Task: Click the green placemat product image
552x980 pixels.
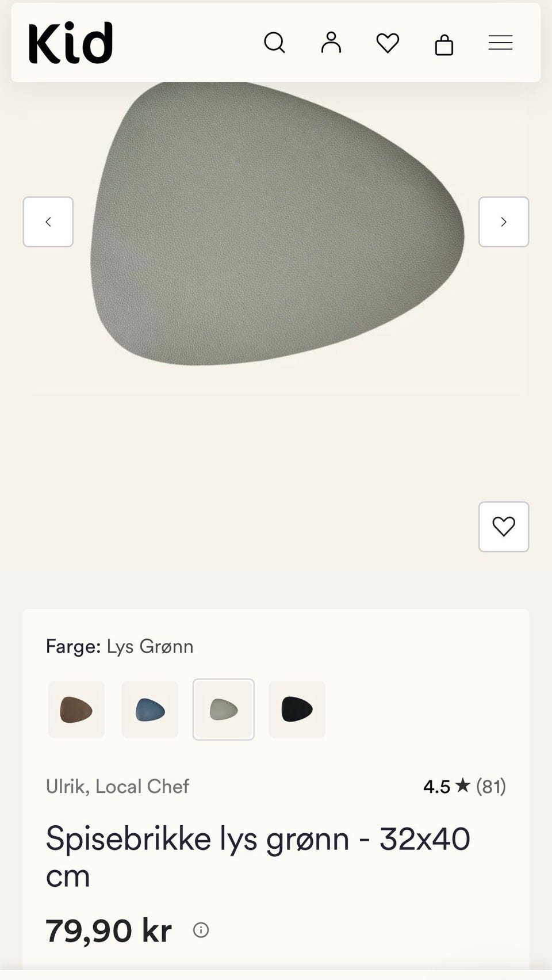Action: [x=277, y=223]
